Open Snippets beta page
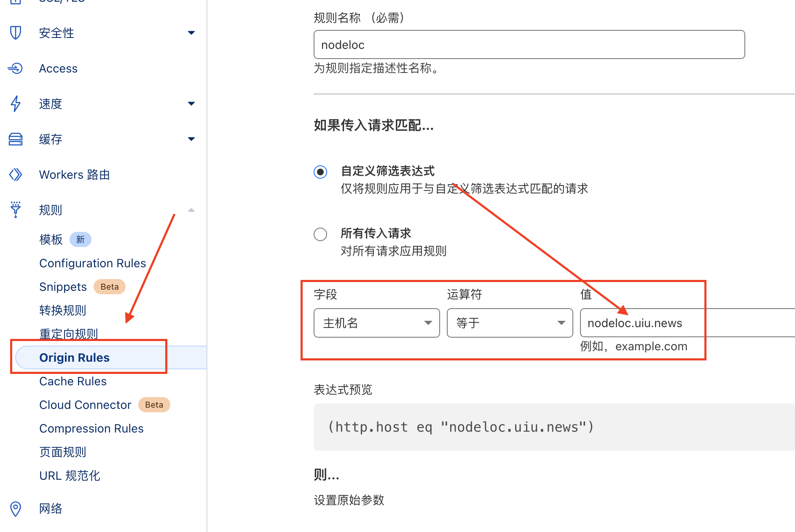 pyautogui.click(x=63, y=287)
